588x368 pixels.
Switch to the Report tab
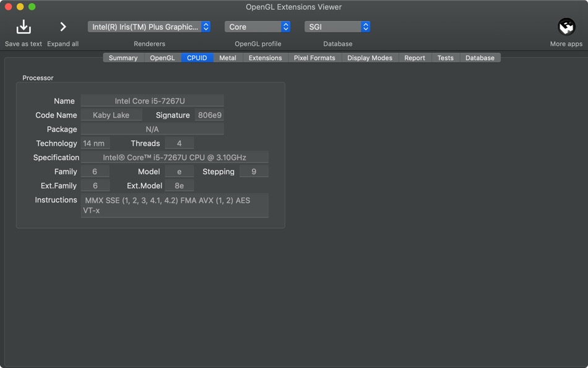click(415, 58)
